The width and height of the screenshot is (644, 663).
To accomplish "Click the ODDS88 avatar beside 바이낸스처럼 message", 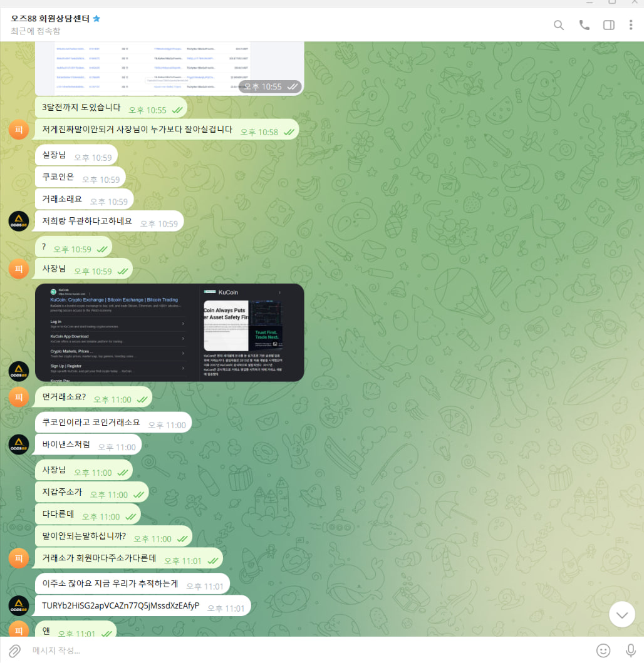I will [19, 445].
